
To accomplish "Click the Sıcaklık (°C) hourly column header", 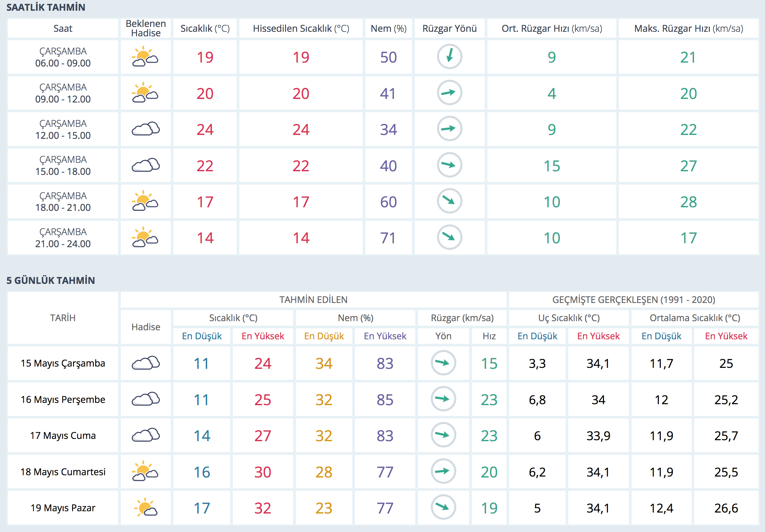I will pyautogui.click(x=205, y=29).
